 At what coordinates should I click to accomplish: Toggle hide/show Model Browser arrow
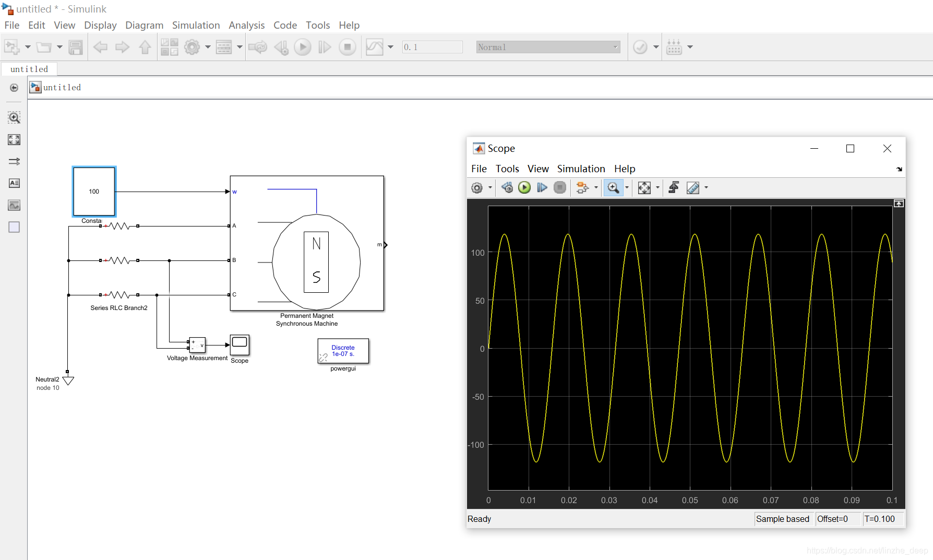(x=14, y=88)
